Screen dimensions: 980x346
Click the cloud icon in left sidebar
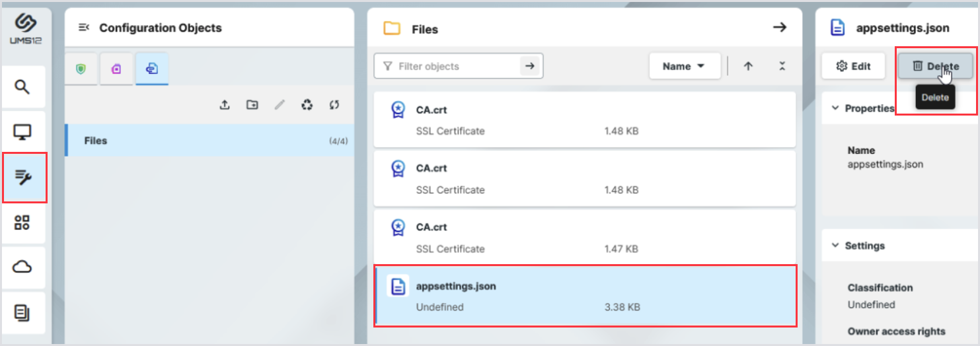coord(22,267)
